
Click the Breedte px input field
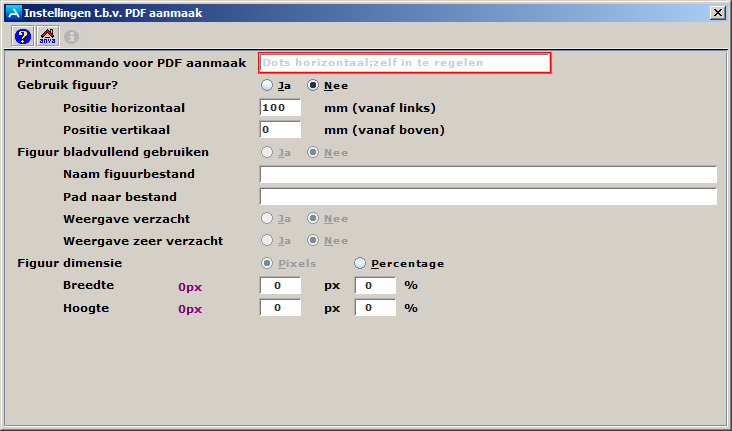coord(280,285)
